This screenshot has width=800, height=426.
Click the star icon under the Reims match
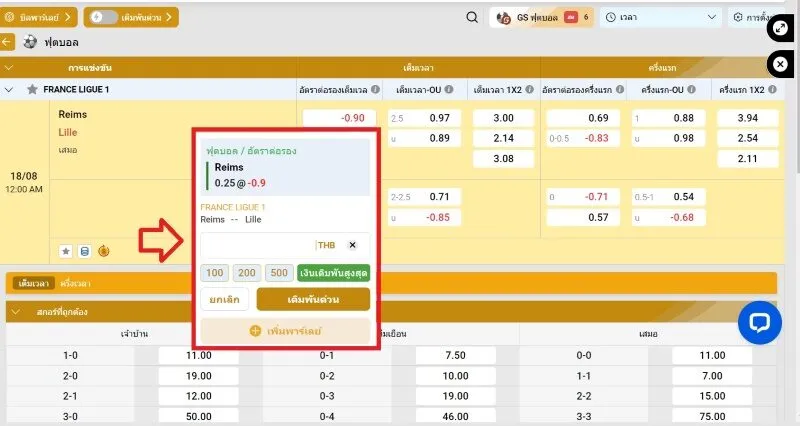(65, 251)
